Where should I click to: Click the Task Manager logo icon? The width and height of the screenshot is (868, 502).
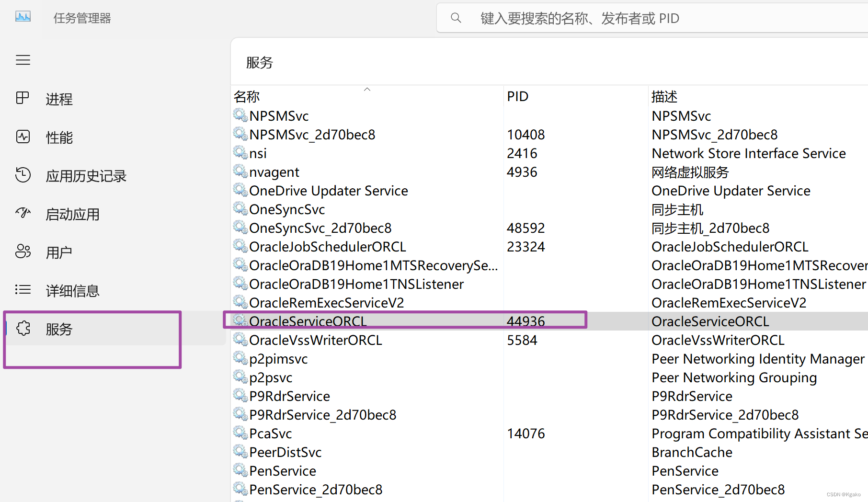click(x=23, y=16)
